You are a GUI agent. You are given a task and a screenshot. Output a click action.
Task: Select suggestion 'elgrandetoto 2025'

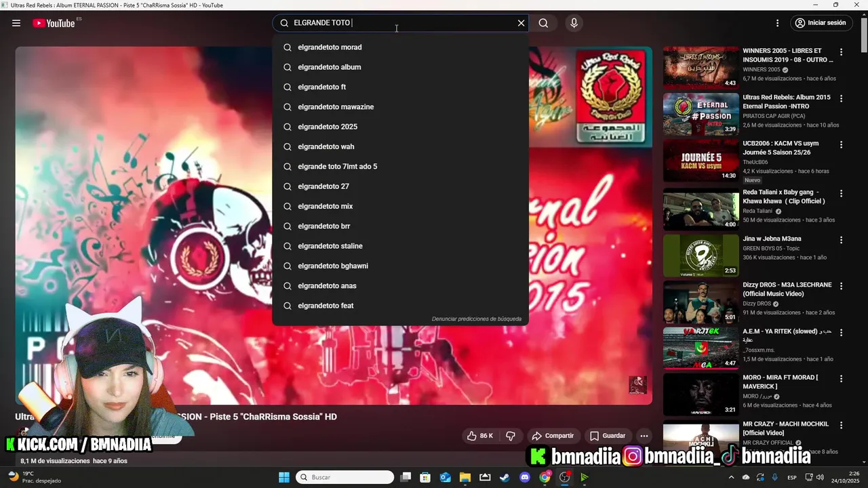pos(400,127)
